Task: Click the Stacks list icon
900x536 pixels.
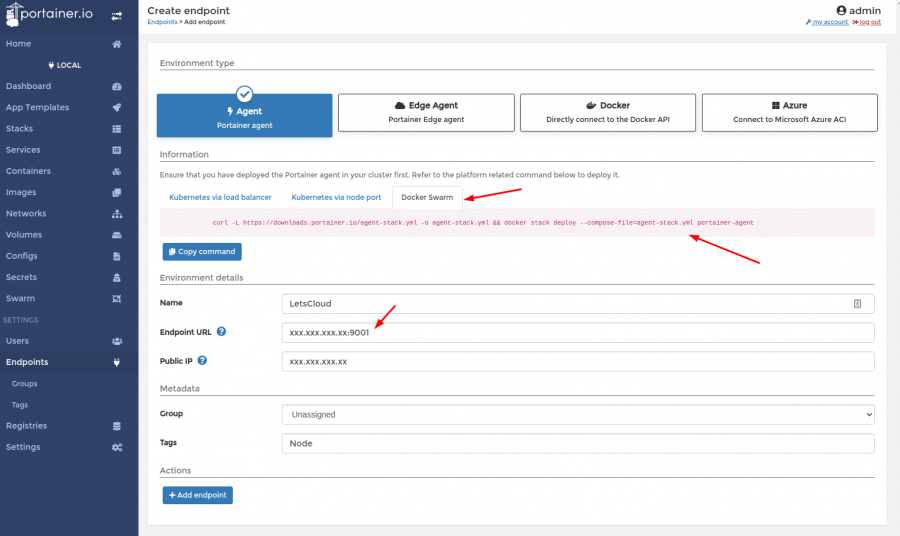Action: [117, 129]
